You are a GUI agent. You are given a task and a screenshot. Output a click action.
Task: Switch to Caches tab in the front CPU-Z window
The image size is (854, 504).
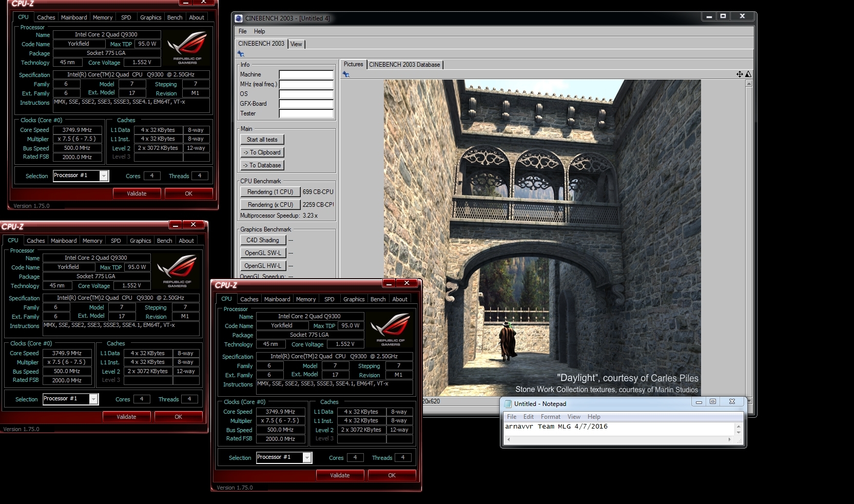pyautogui.click(x=249, y=299)
